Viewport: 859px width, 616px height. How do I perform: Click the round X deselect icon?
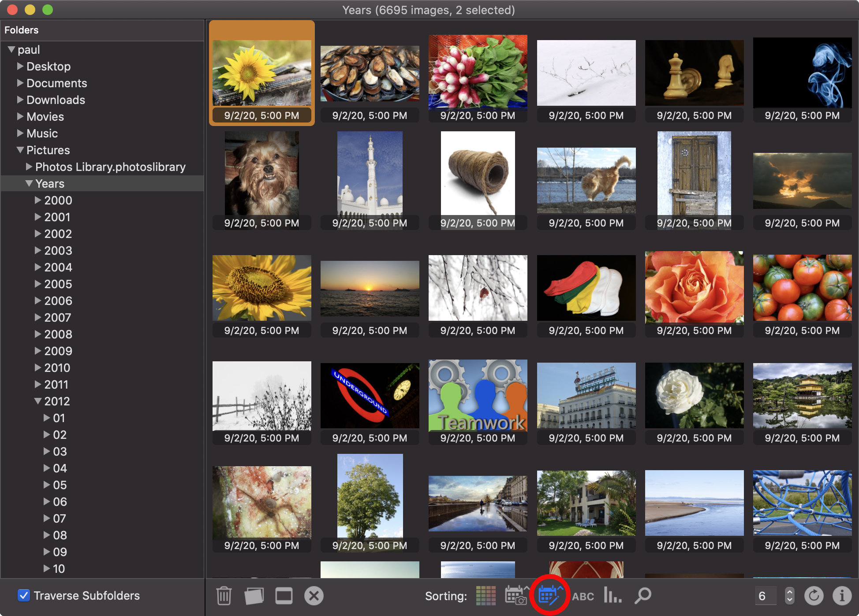pyautogui.click(x=314, y=596)
